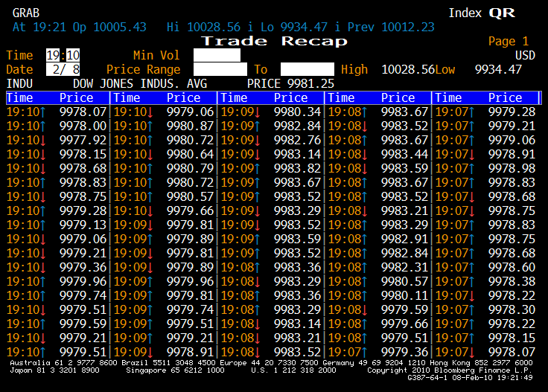Viewport: 548px width, 392px height.
Task: Select the price 9978.38
Action: coord(512,281)
